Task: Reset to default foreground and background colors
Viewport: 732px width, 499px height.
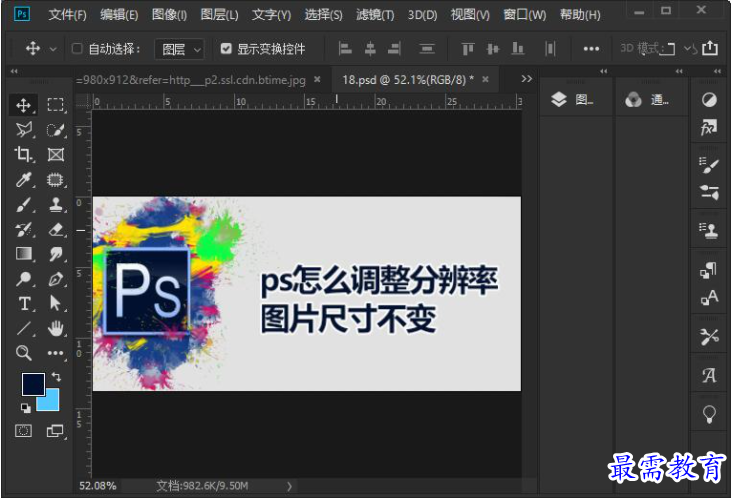Action: pyautogui.click(x=26, y=408)
